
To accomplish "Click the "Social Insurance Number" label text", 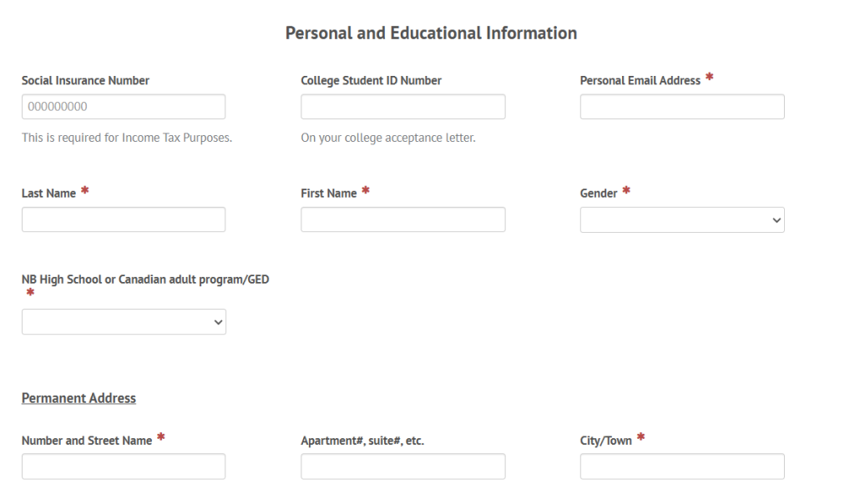I will 85,81.
